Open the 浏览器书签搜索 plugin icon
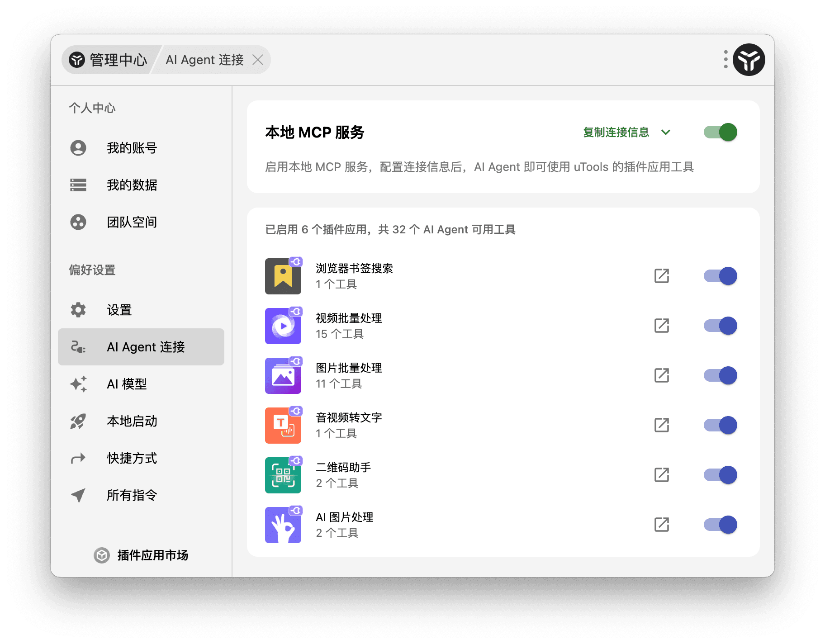Screen dimensions: 825x644 pyautogui.click(x=283, y=276)
